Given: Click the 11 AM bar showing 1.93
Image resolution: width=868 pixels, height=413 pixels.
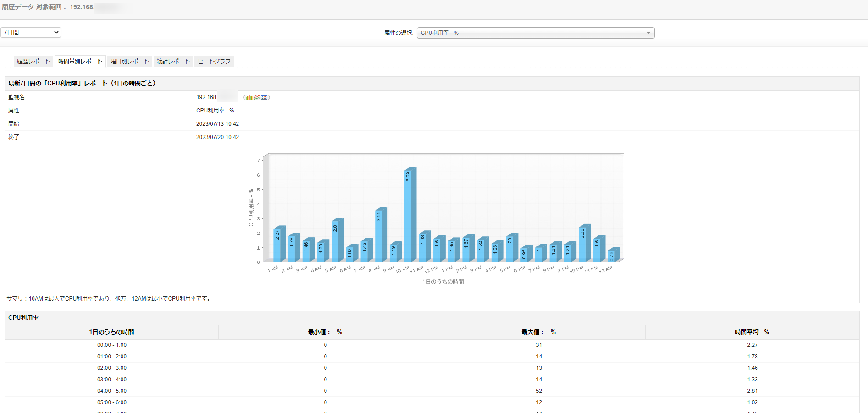Looking at the screenshot, I should click(424, 246).
